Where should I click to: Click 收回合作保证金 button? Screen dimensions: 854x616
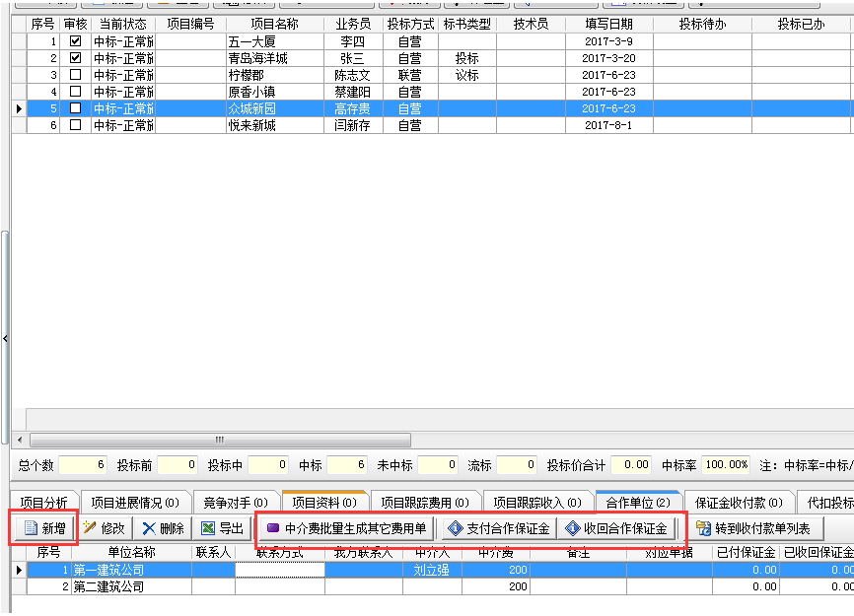click(616, 528)
